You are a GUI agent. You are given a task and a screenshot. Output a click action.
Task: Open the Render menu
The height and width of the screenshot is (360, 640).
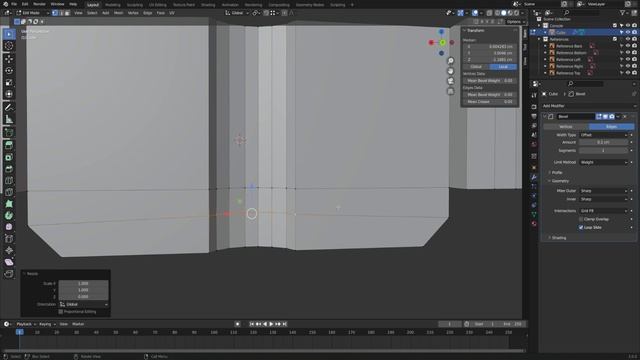(39, 4)
